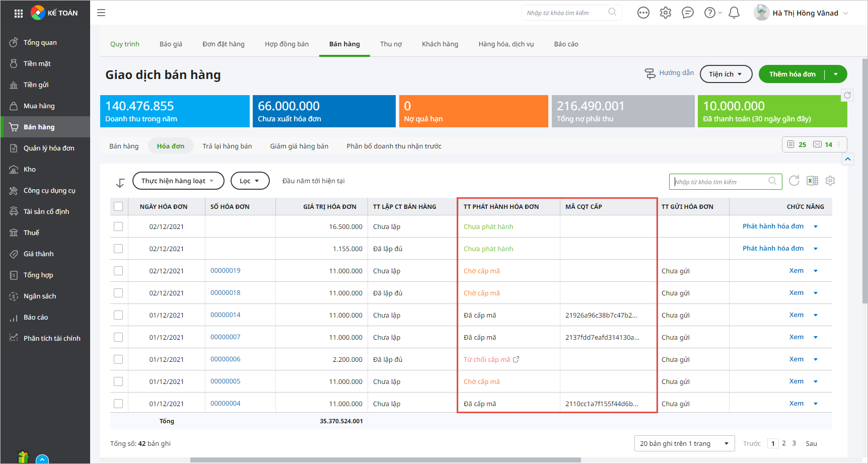This screenshot has height=464, width=868.
Task: Select checkbox for invoice 00000007
Action: pos(118,337)
